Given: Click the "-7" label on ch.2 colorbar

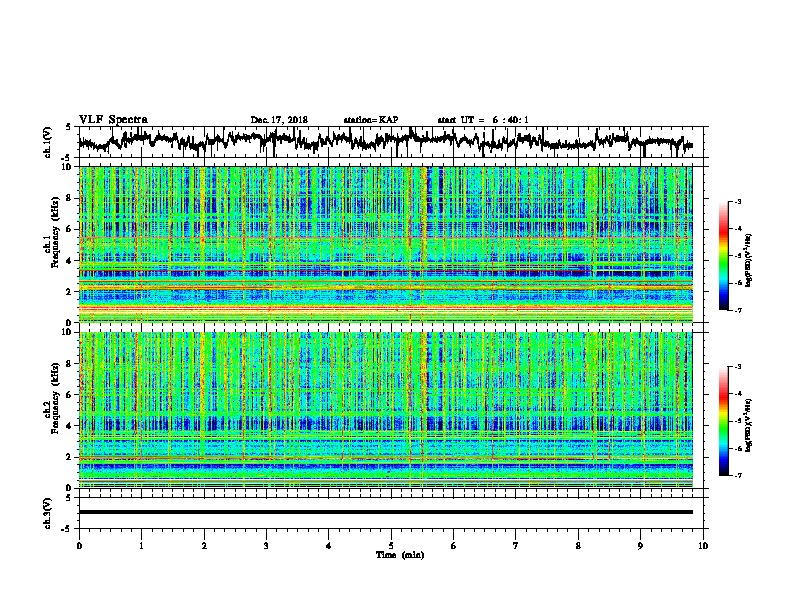Looking at the screenshot, I should click(738, 475).
